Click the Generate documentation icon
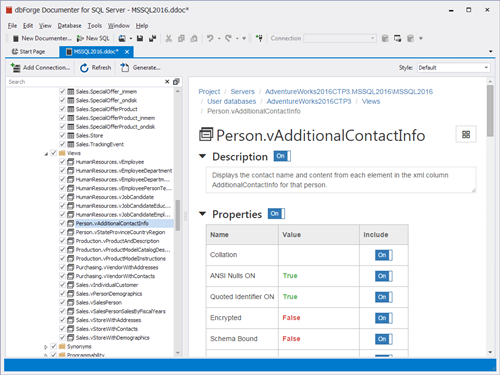Screen dimensions: 500x375 click(125, 68)
